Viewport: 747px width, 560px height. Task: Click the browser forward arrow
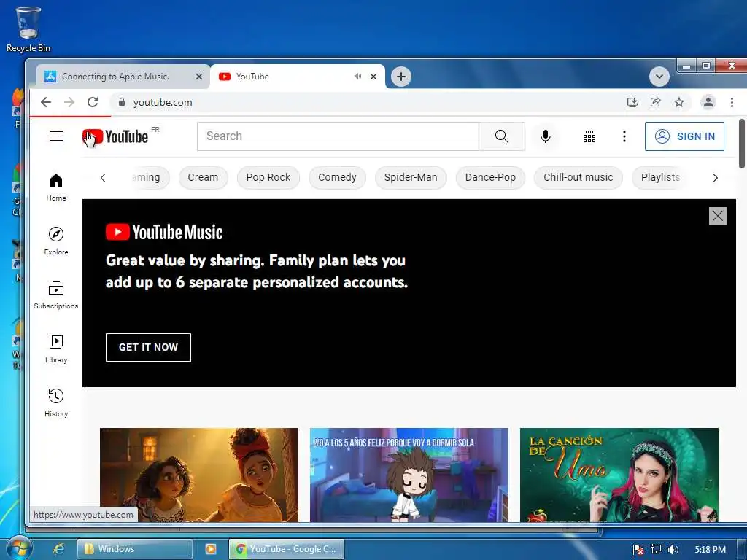(x=69, y=102)
